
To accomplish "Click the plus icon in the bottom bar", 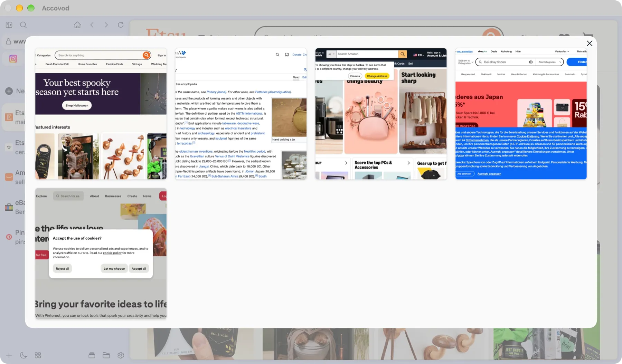I will (9, 355).
